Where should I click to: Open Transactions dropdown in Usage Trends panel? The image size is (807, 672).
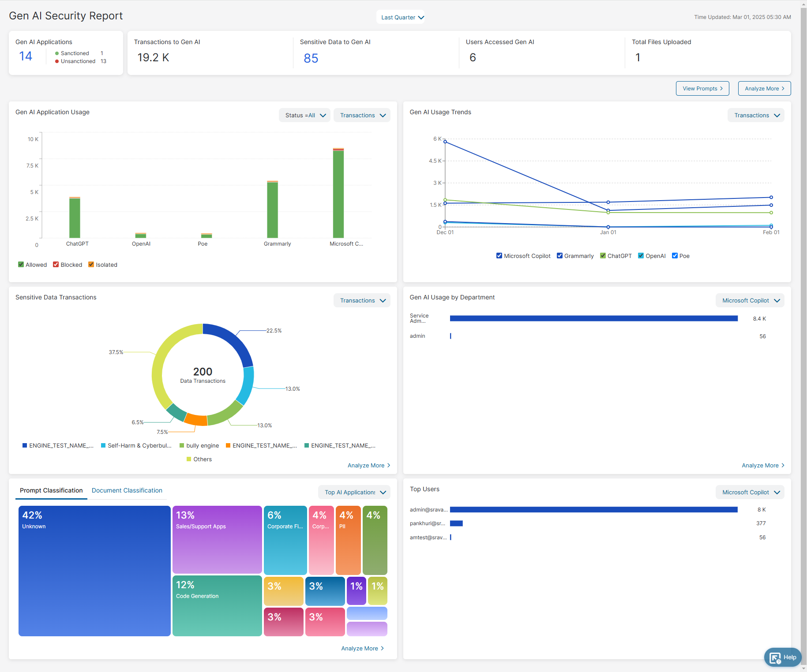[756, 115]
